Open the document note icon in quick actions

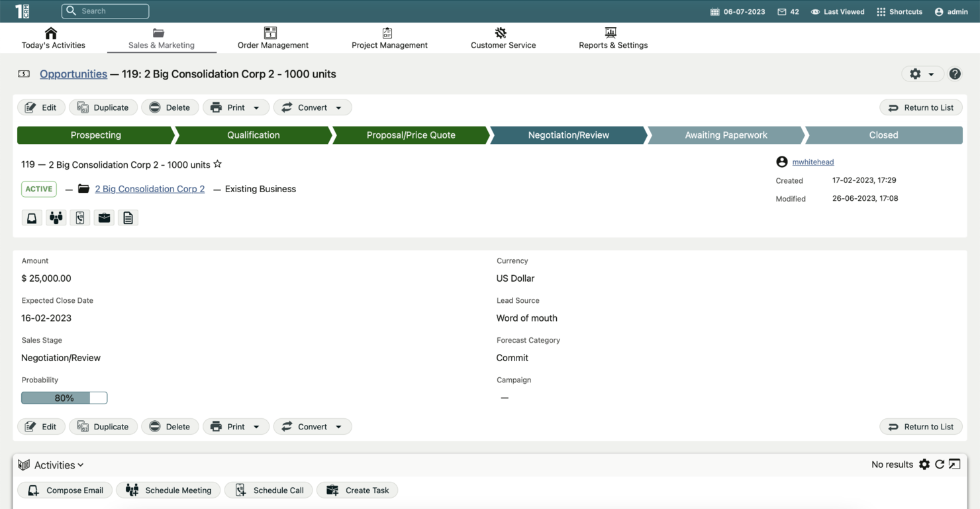pyautogui.click(x=128, y=217)
